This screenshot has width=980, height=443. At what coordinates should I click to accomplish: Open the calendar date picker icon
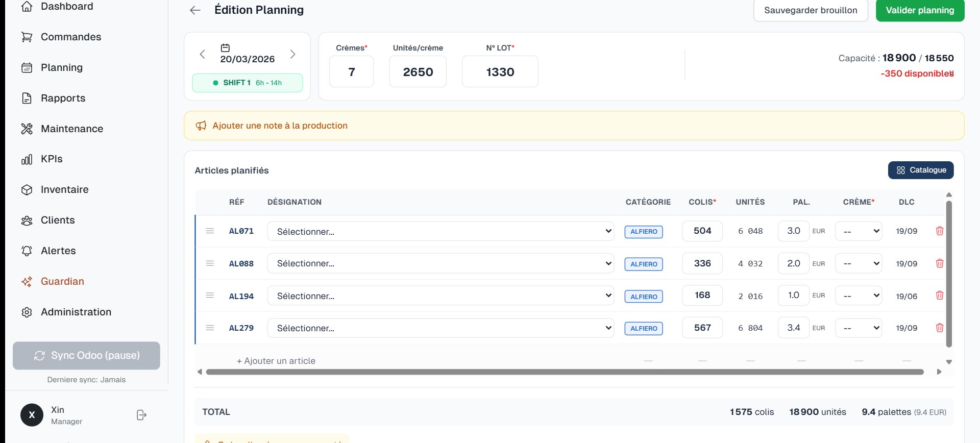pyautogui.click(x=225, y=48)
